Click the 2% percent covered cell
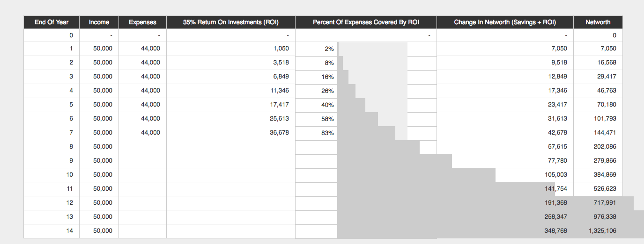The image size is (644, 244). [329, 49]
